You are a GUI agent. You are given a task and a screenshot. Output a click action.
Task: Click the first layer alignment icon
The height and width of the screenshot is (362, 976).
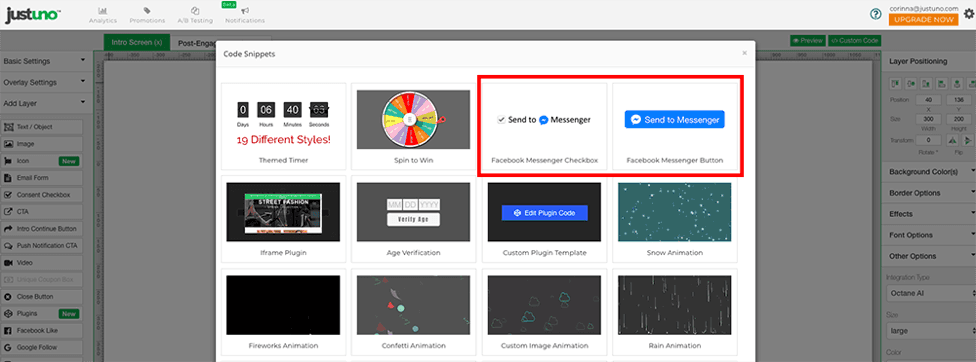click(x=896, y=83)
